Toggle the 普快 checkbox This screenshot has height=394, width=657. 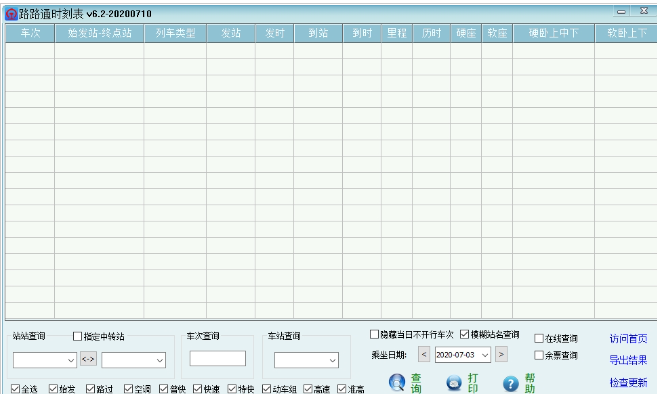163,389
